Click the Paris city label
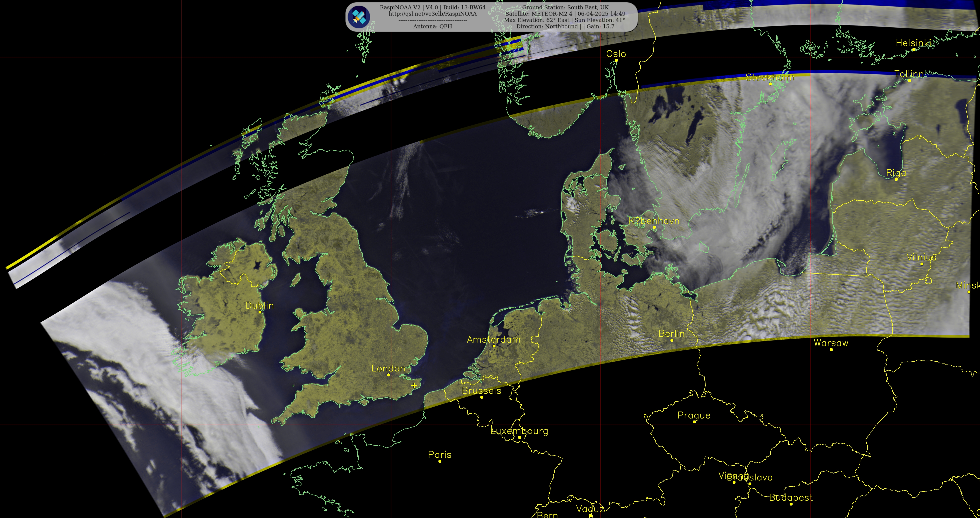980x518 pixels. (x=439, y=455)
